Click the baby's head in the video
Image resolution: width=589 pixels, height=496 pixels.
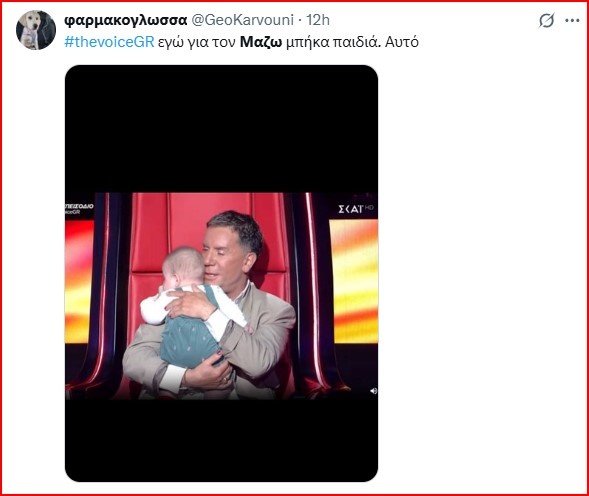183,266
